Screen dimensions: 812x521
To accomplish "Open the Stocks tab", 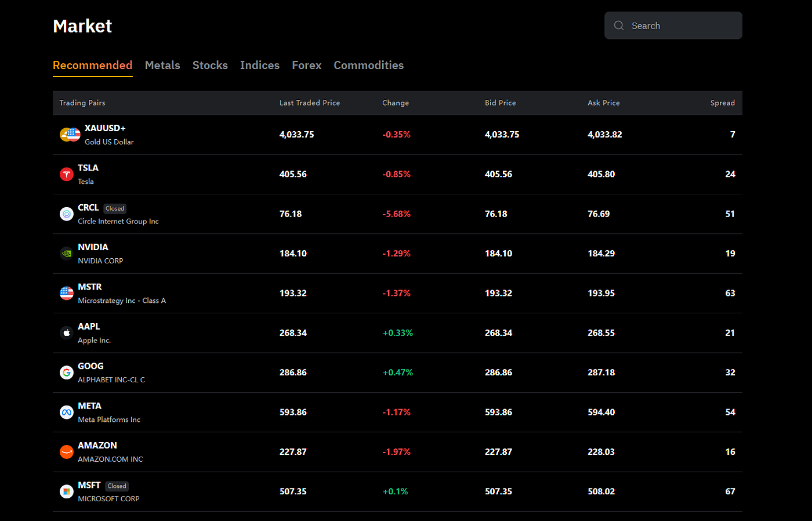I will point(210,66).
